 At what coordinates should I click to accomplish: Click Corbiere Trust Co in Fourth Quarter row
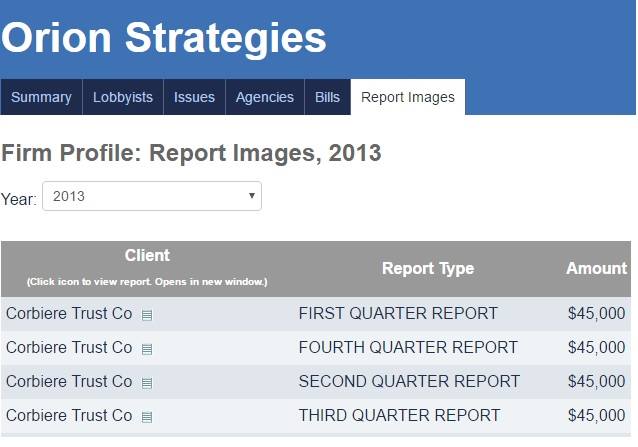[69, 348]
